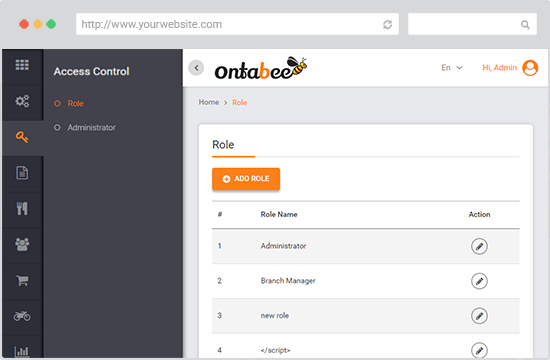The image size is (550, 360).
Task: Click the Action column header
Action: (479, 214)
